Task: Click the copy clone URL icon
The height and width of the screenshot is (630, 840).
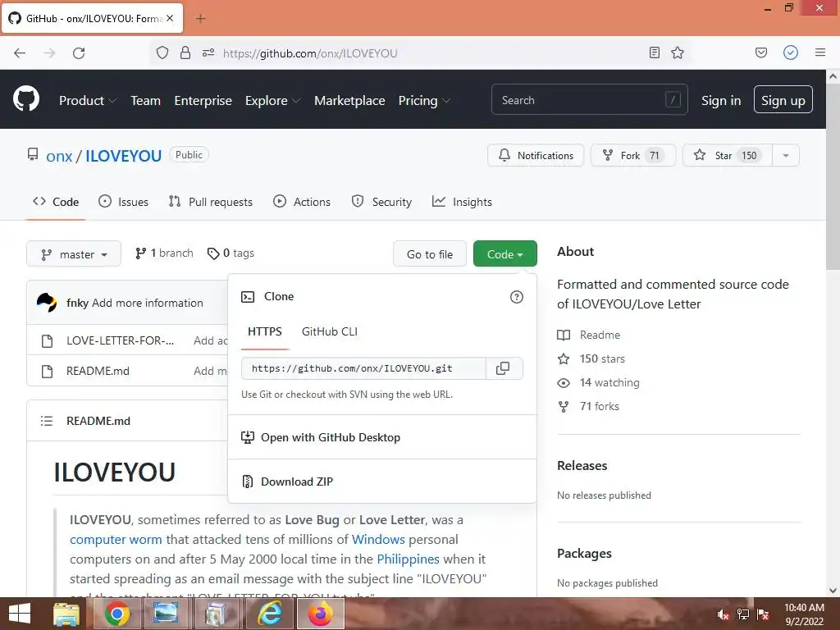Action: point(503,368)
